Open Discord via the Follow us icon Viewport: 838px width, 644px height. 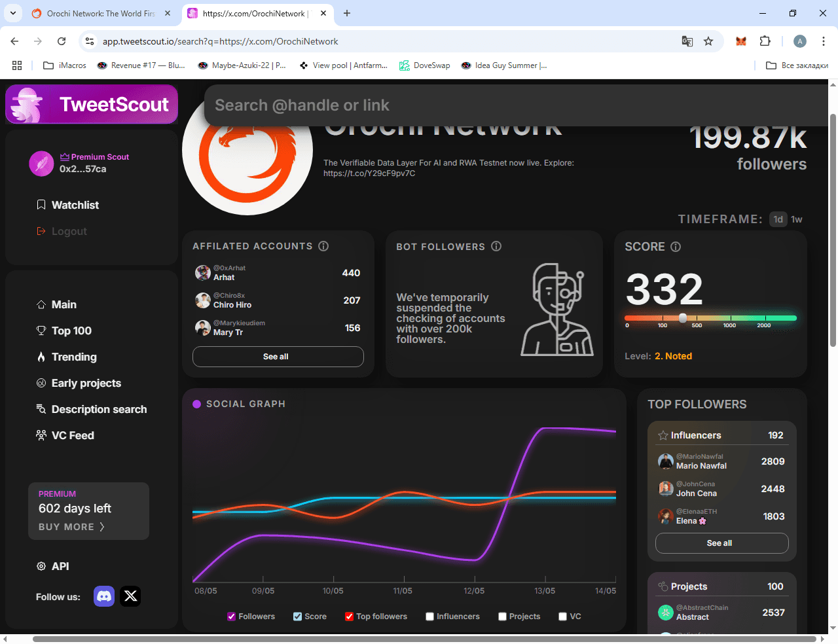click(104, 596)
